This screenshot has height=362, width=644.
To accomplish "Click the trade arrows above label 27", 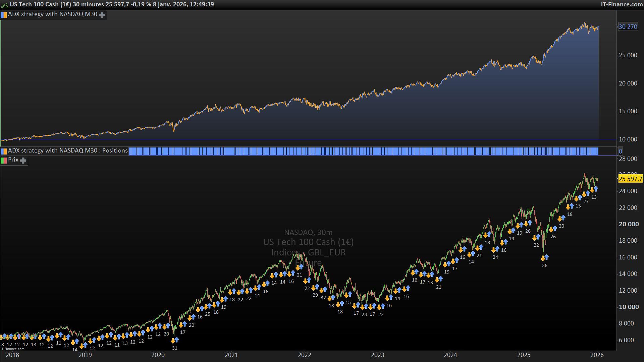I will pyautogui.click(x=586, y=194).
